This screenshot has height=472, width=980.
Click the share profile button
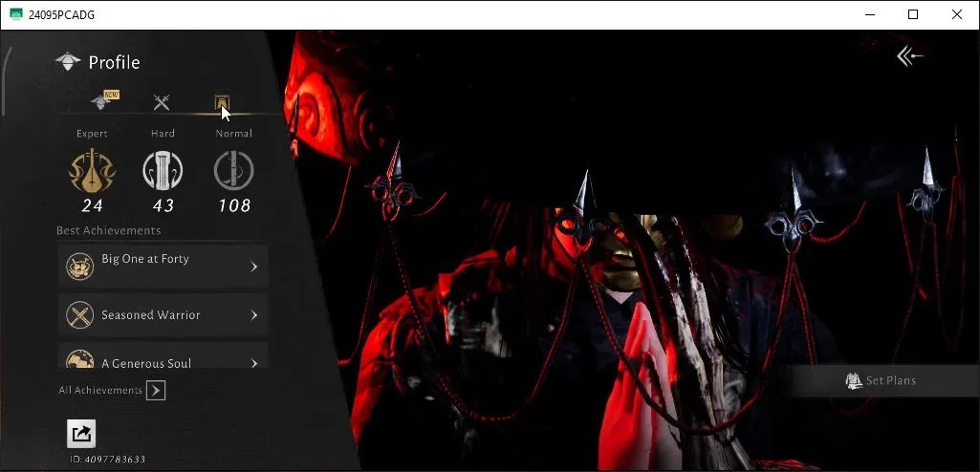tap(81, 433)
